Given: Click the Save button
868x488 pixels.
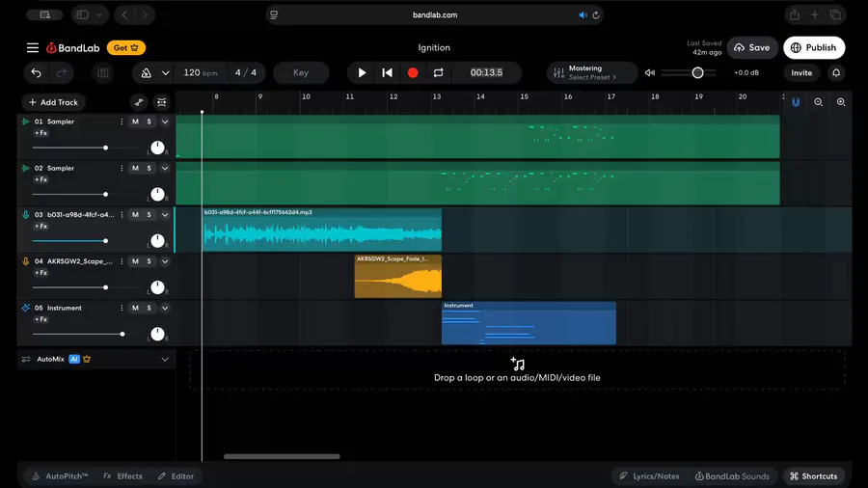Looking at the screenshot, I should click(x=751, y=47).
